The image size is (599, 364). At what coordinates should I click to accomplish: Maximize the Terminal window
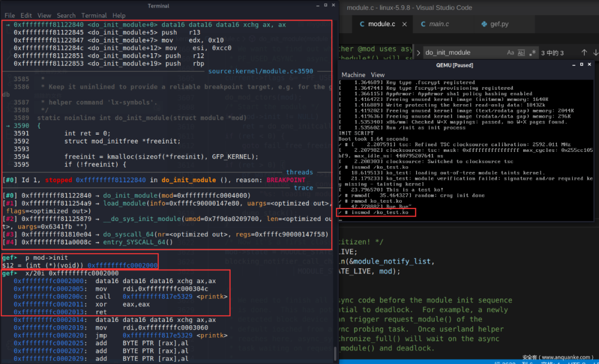[x=326, y=6]
